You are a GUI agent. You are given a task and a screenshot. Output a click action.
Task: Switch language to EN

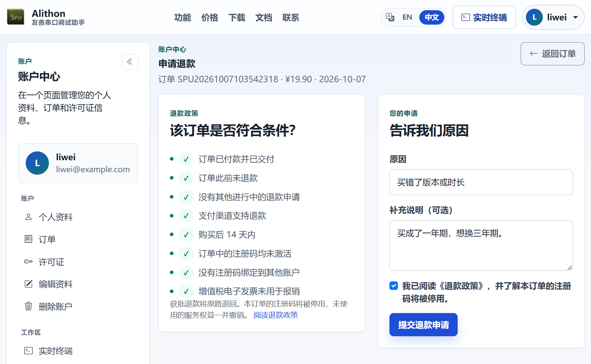[x=407, y=17]
